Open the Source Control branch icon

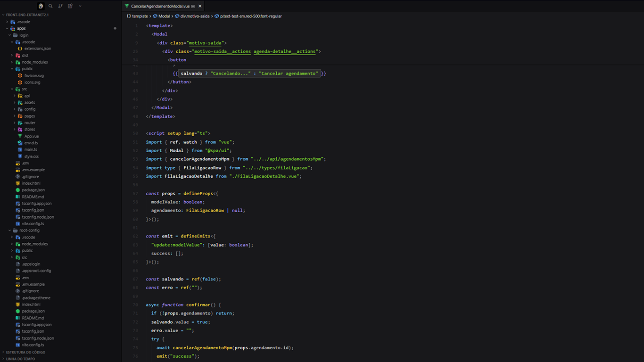60,6
